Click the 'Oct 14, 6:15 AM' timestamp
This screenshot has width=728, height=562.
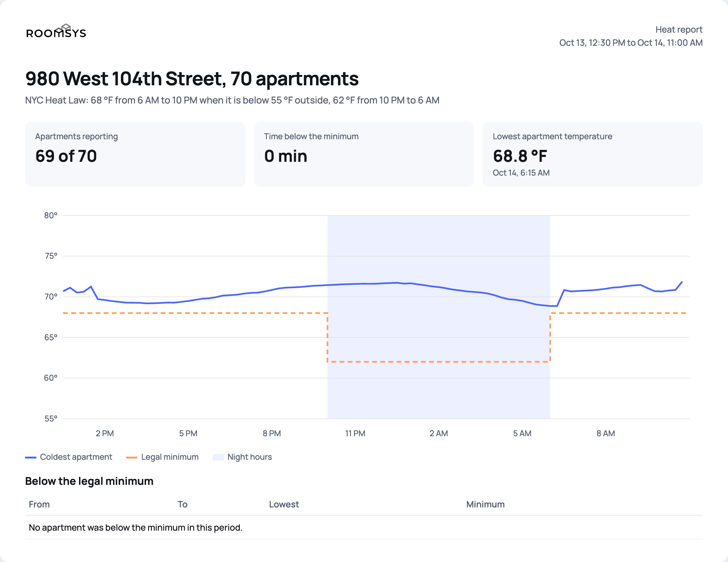click(521, 173)
